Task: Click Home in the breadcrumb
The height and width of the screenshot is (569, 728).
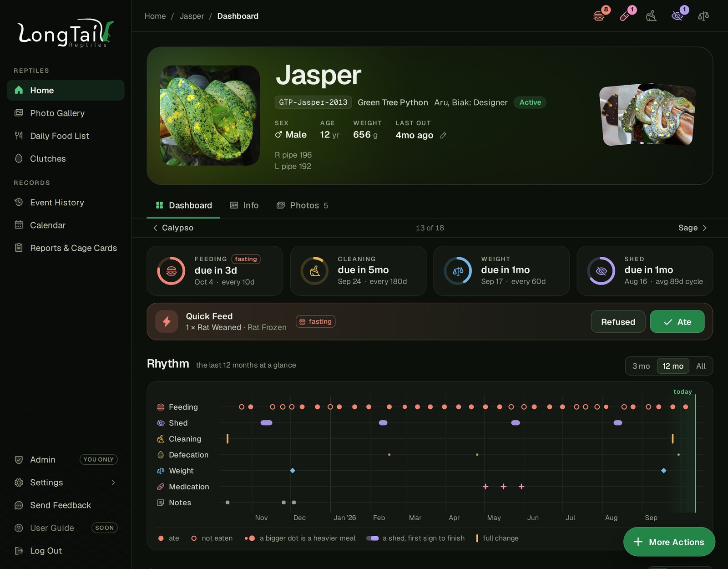Action: tap(155, 16)
